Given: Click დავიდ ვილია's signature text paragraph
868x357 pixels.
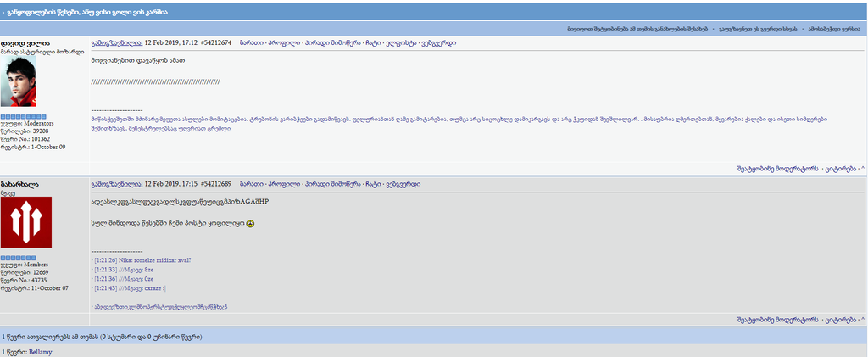Looking at the screenshot, I should (459, 124).
